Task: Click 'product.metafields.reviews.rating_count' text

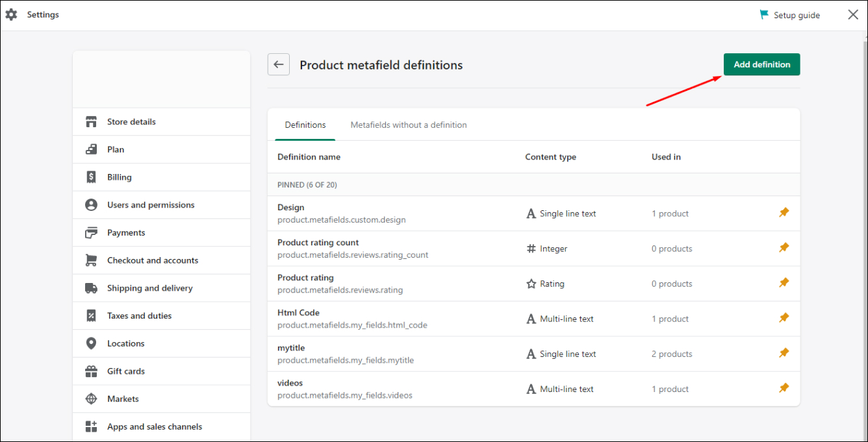Action: pos(353,255)
